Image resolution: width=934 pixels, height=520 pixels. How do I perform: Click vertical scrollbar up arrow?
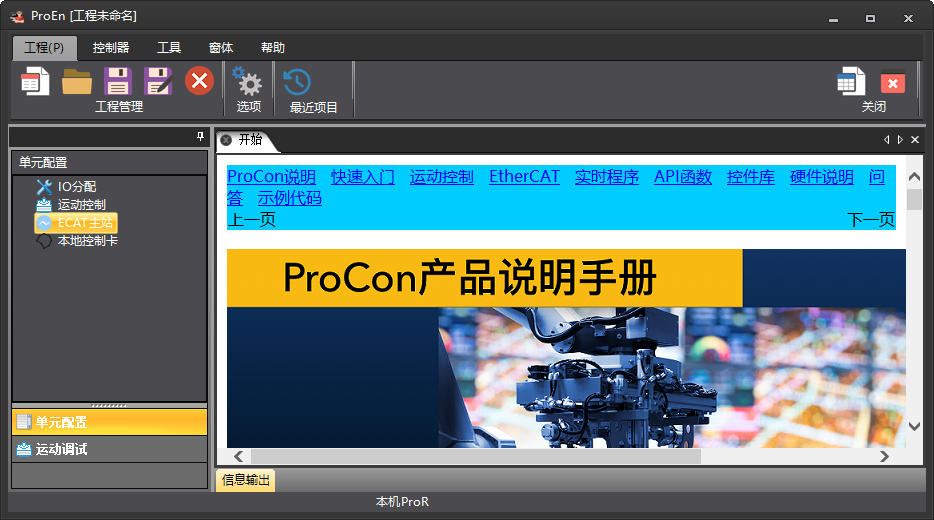[914, 177]
